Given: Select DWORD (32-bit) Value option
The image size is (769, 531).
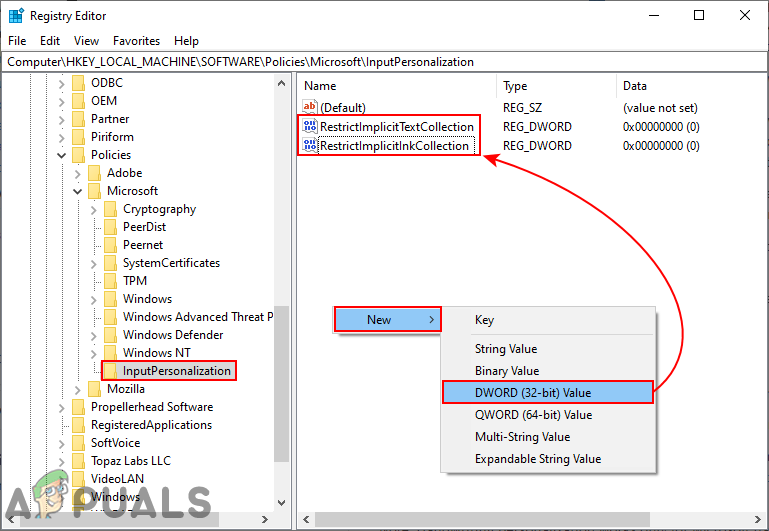Looking at the screenshot, I should pos(548,393).
